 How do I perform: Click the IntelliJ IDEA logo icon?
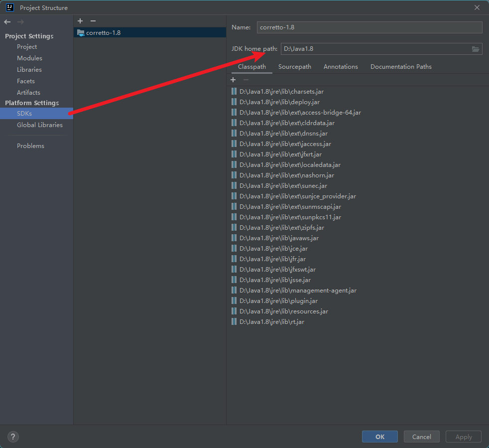[10, 7]
